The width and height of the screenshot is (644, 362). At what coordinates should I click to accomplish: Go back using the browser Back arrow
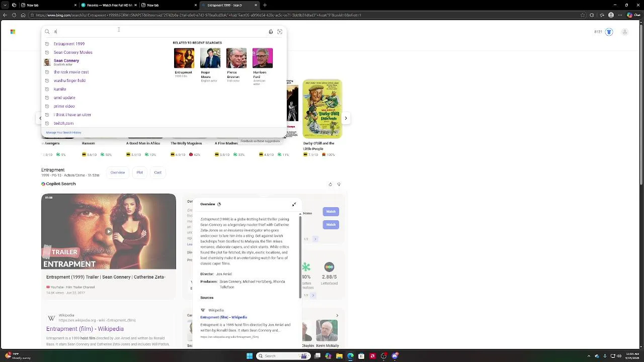pos(5,15)
